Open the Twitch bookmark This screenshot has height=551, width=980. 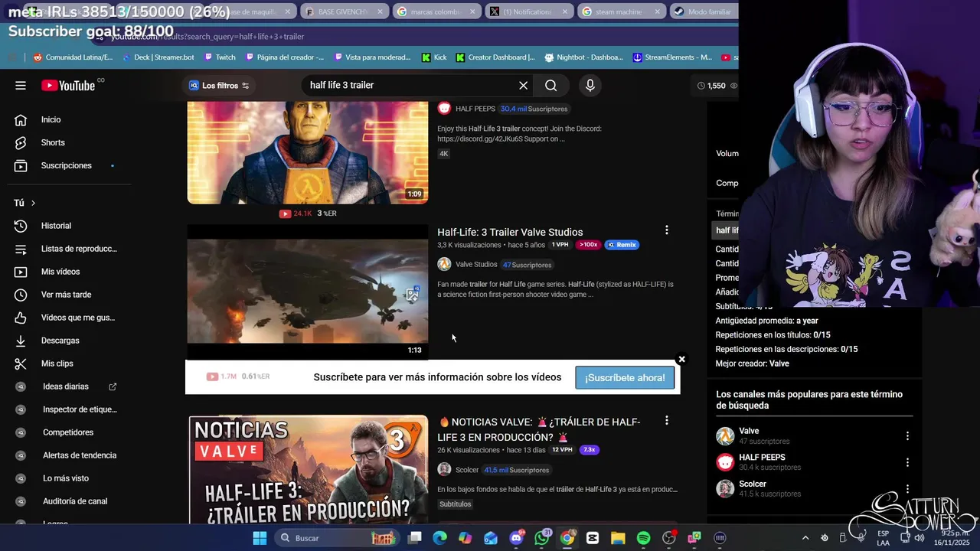219,57
